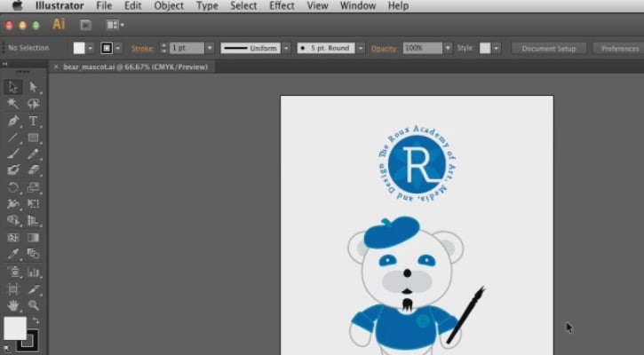Open the opacity percentage dropdown
Viewport: 644px width, 355px height.
pyautogui.click(x=448, y=48)
